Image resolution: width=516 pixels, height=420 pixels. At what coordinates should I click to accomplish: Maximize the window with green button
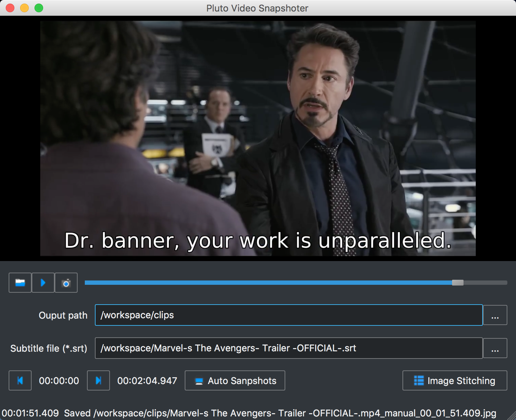[x=39, y=8]
